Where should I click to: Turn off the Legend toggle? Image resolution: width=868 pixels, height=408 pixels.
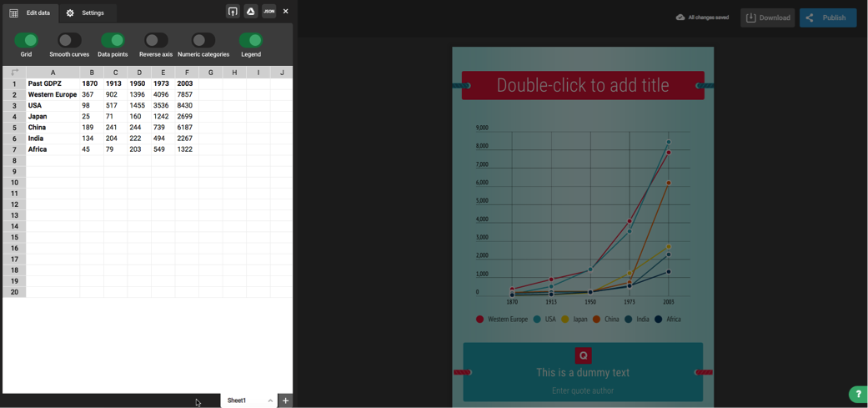[251, 40]
